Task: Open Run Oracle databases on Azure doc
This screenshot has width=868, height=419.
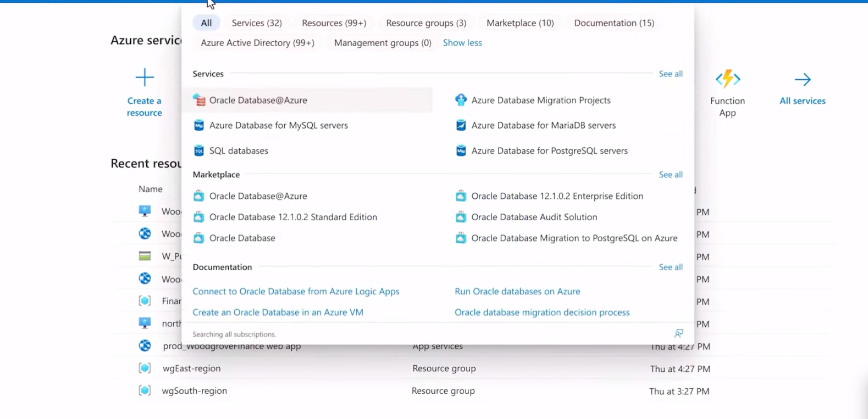Action: click(x=517, y=291)
